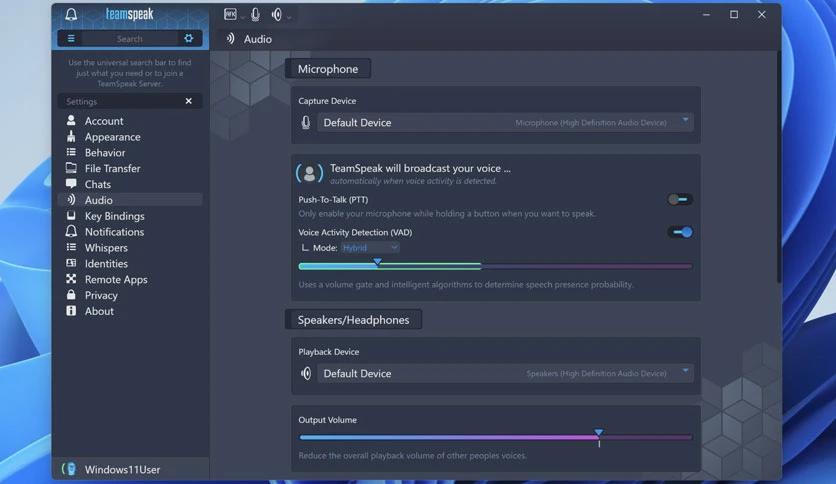Click the Identities card icon
Screen dimensions: 836x484
pos(71,263)
